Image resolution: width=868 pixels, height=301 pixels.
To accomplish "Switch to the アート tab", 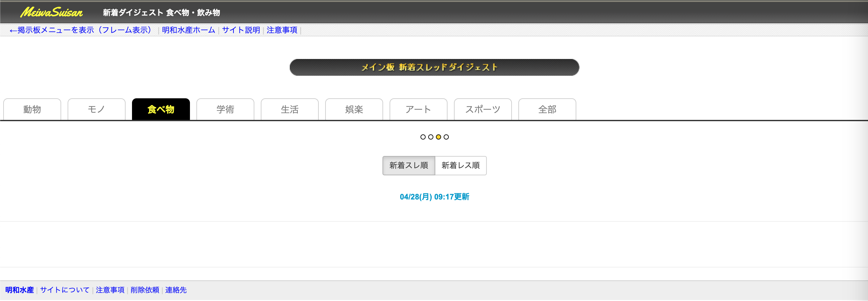I will (x=419, y=109).
